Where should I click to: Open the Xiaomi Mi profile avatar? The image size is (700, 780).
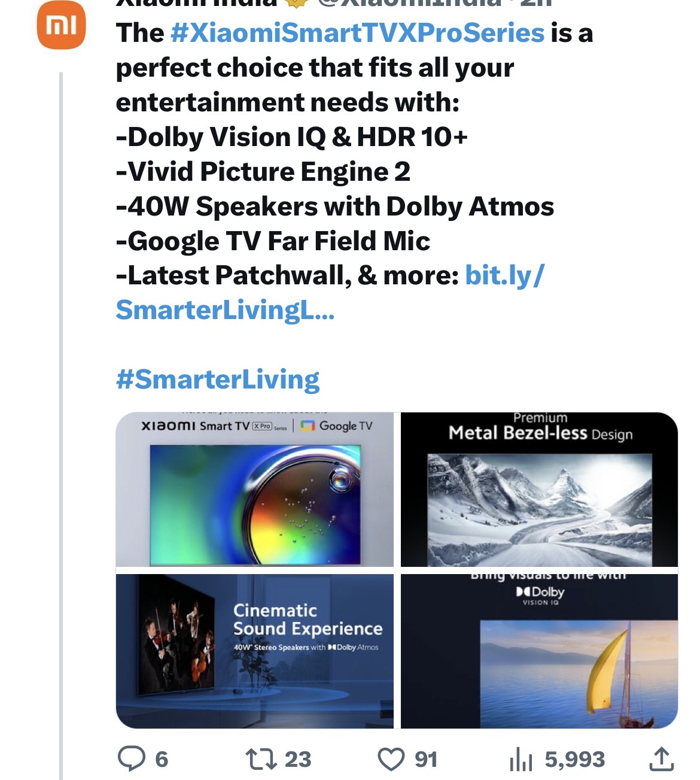[61, 25]
